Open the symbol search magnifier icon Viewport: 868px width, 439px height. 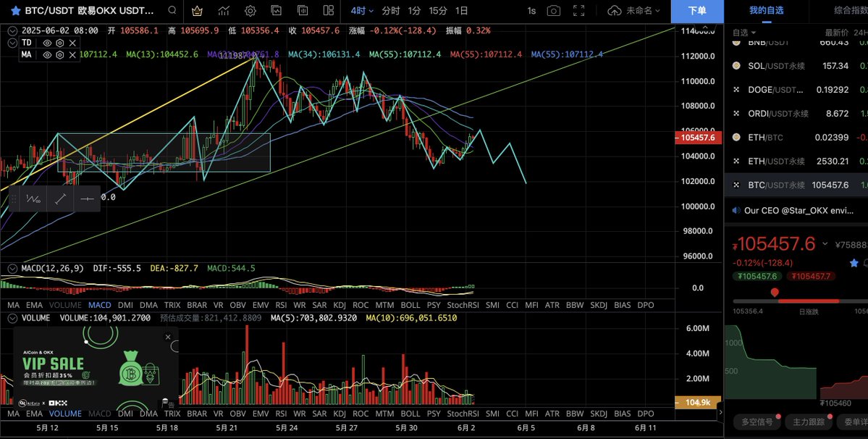click(x=172, y=11)
